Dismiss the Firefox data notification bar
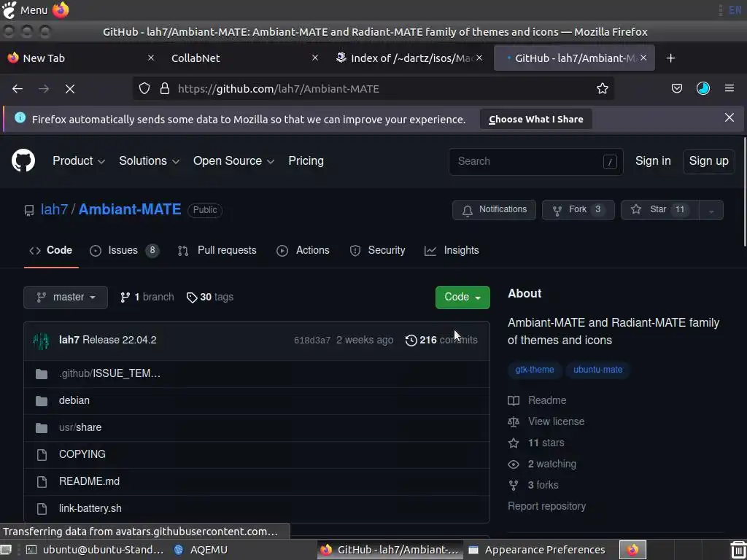This screenshot has height=560, width=747. 729,117
